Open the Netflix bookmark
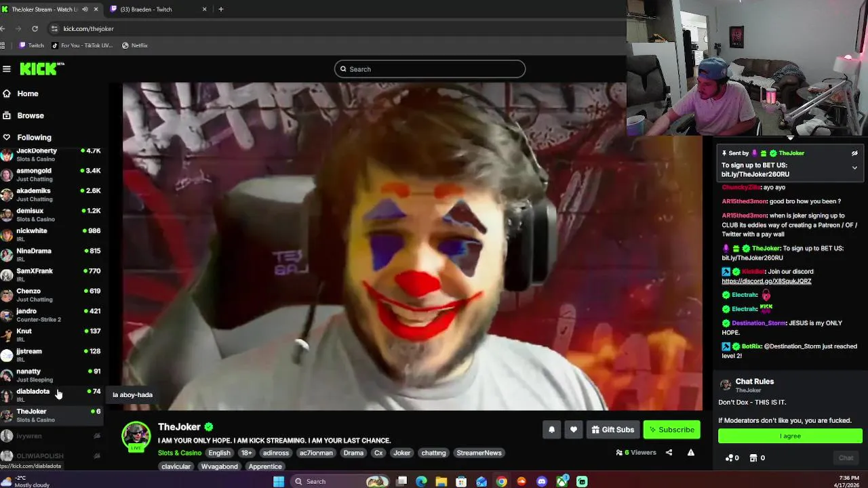 click(x=134, y=45)
